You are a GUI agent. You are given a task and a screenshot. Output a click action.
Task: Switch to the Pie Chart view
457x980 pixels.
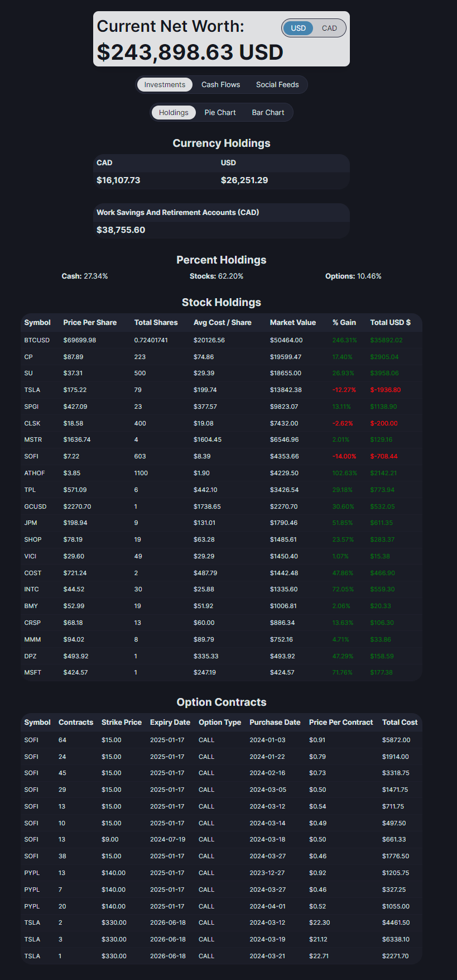point(220,112)
